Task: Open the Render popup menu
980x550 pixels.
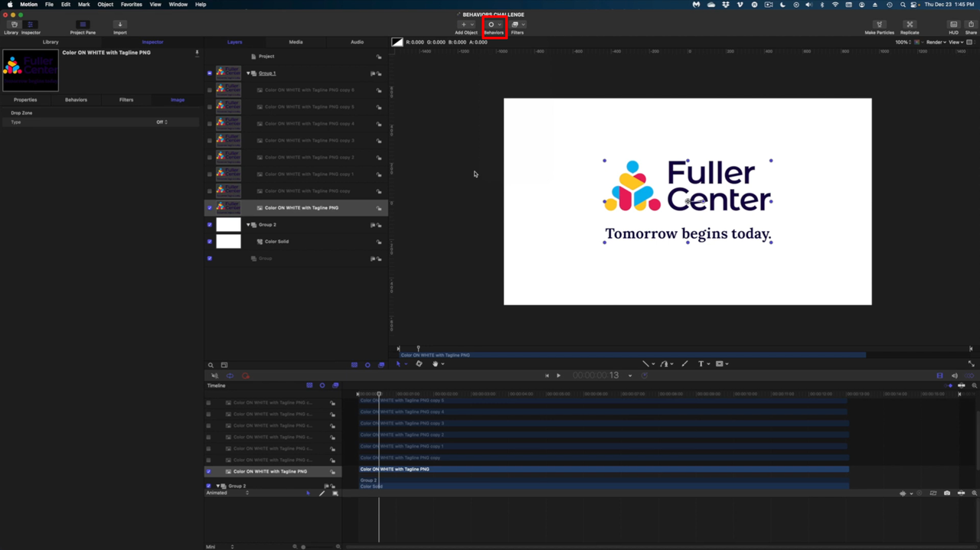Action: click(x=936, y=42)
